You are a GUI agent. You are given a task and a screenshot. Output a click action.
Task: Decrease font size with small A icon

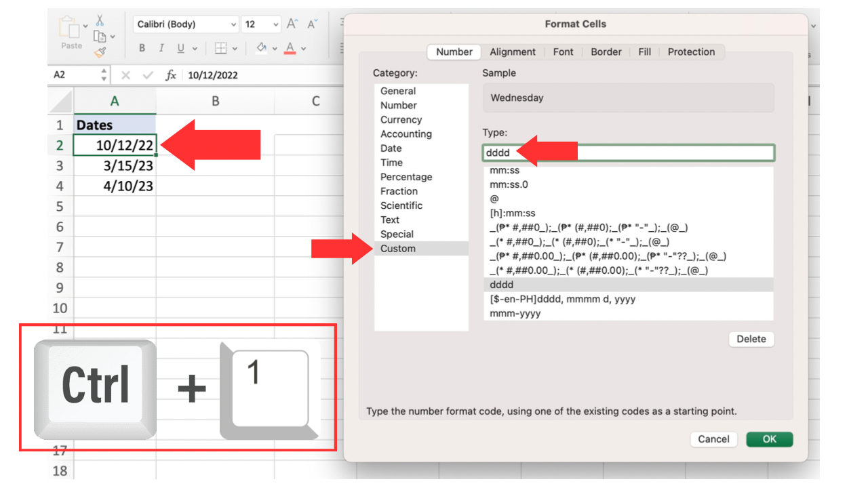(x=312, y=24)
